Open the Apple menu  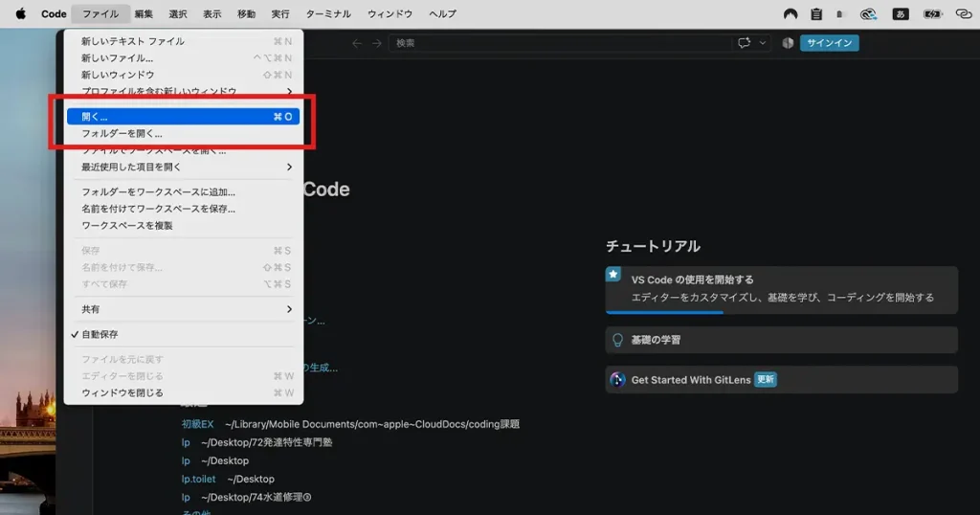pyautogui.click(x=21, y=13)
